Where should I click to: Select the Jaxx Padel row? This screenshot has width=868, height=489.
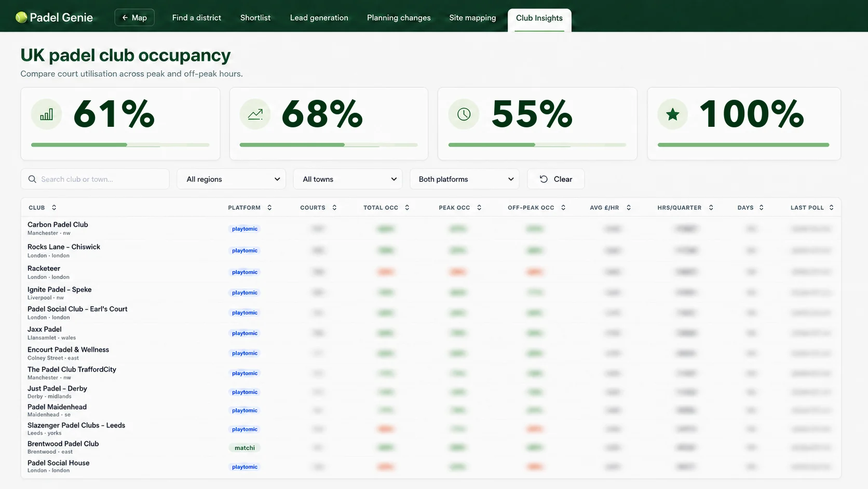coord(431,333)
